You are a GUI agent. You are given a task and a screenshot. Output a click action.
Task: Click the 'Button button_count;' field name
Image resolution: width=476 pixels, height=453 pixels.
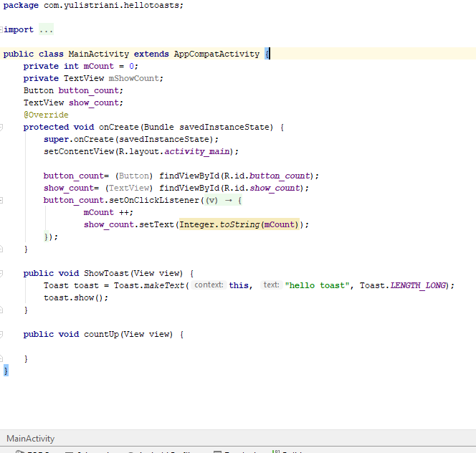89,91
